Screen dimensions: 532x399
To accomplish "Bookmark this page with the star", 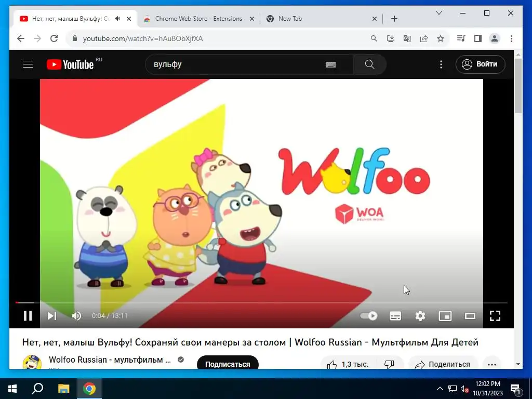I will (441, 38).
